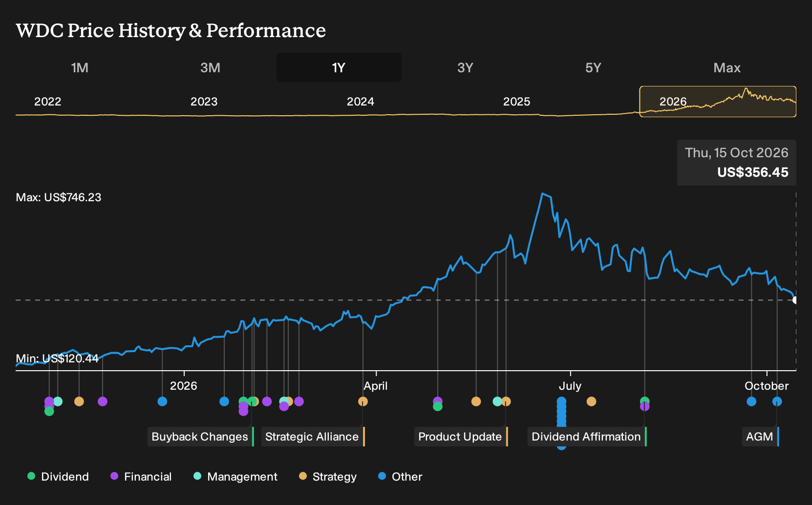Viewport: 812px width, 505px height.
Task: Click the first teal Management dot on timeline
Action: [58, 401]
